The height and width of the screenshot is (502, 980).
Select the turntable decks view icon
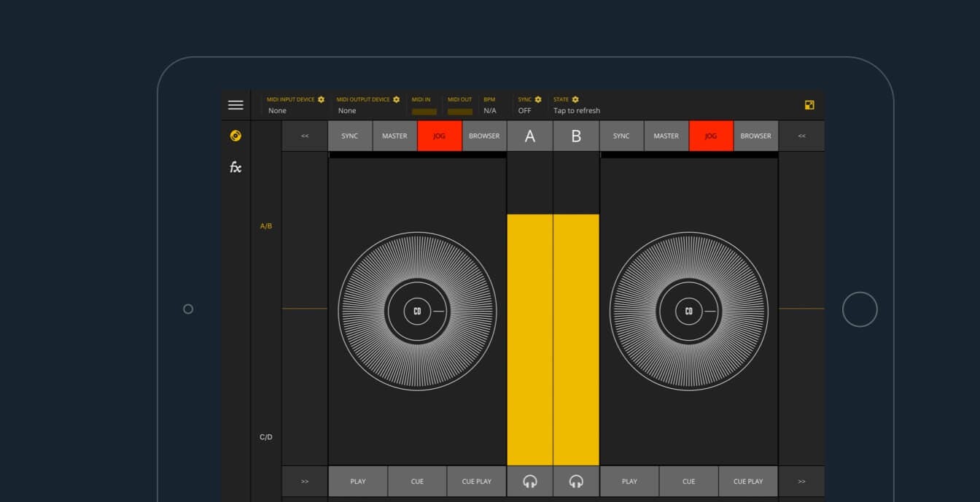tap(236, 136)
